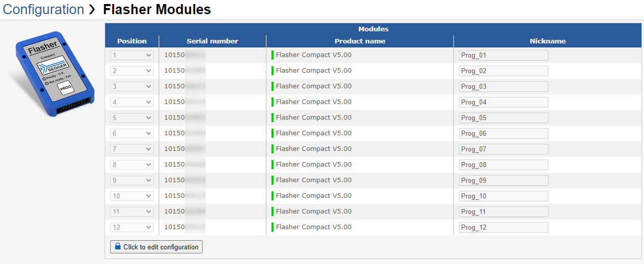Click the 'Click to edit configuration' button
Image resolution: width=644 pixels, height=264 pixels.
coord(156,247)
